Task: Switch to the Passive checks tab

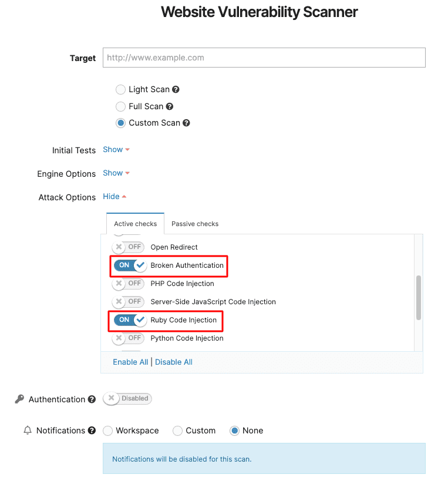Action: pos(194,224)
